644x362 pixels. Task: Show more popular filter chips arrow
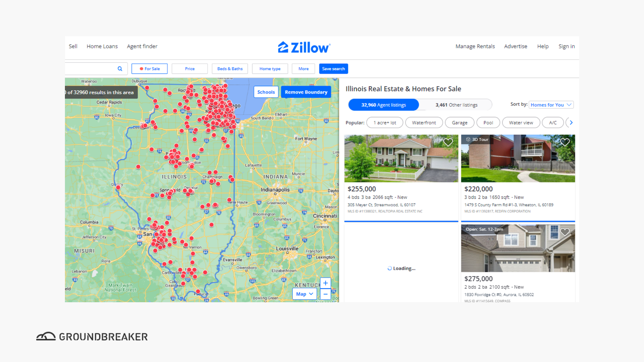point(571,123)
